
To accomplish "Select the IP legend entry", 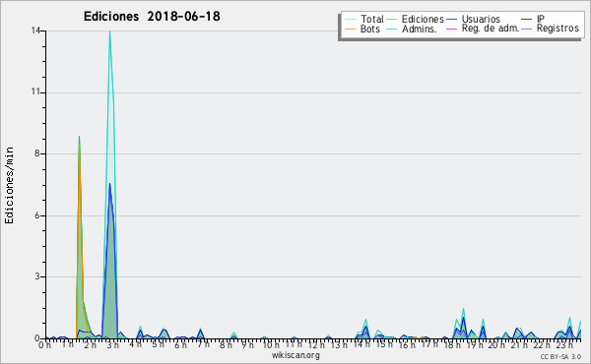I will pyautogui.click(x=541, y=19).
